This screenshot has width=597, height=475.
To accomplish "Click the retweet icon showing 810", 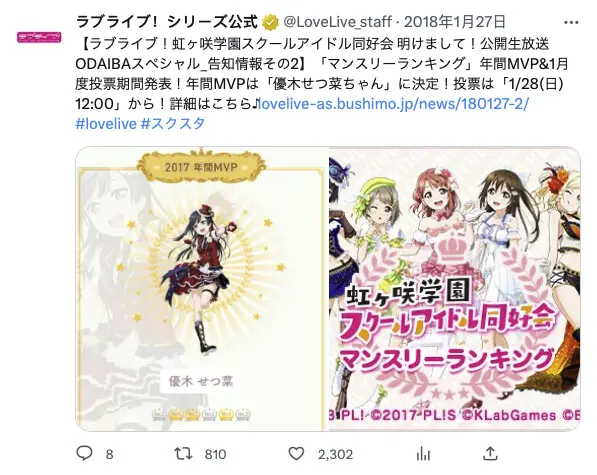I will tap(183, 454).
